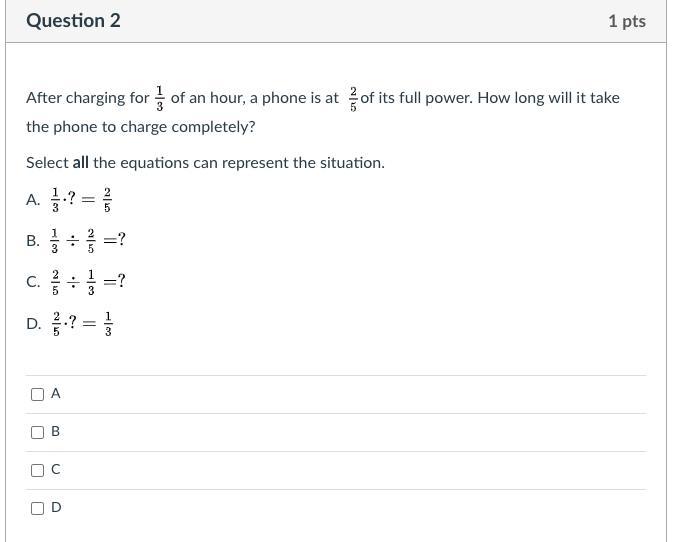This screenshot has height=542, width=680.
Task: Tick the checkbox for answer B
Action: click(37, 432)
